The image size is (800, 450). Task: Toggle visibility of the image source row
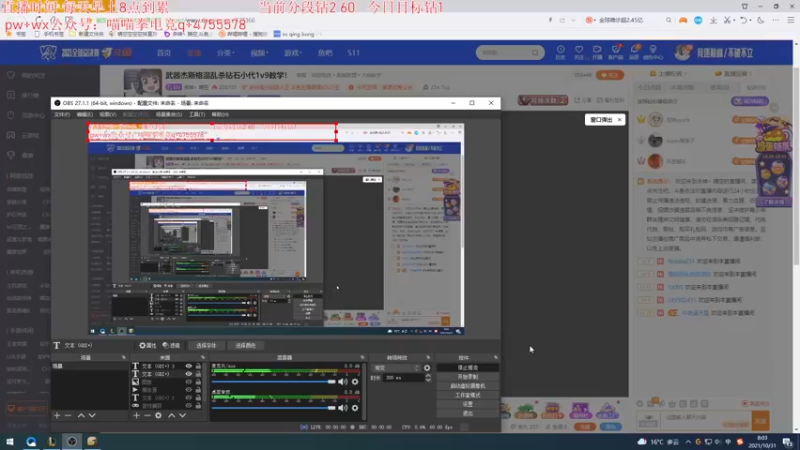pyautogui.click(x=189, y=382)
